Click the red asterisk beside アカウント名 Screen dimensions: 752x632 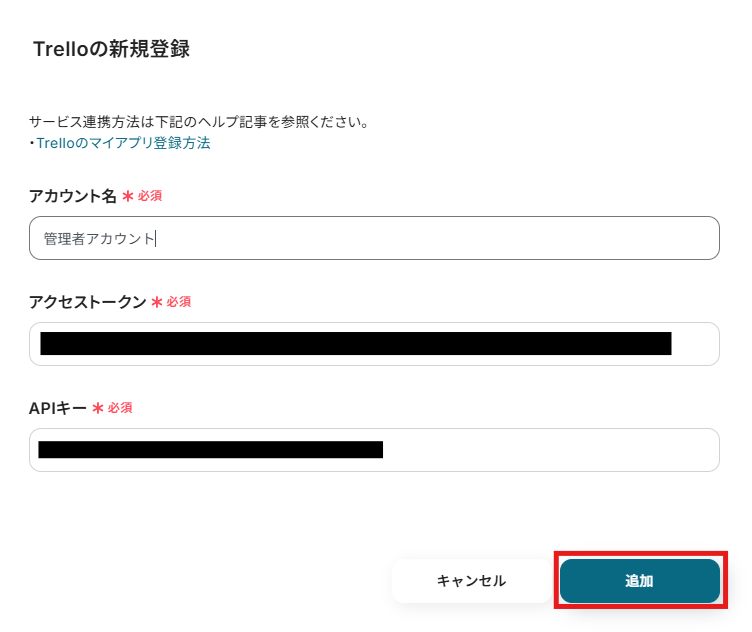(128, 197)
